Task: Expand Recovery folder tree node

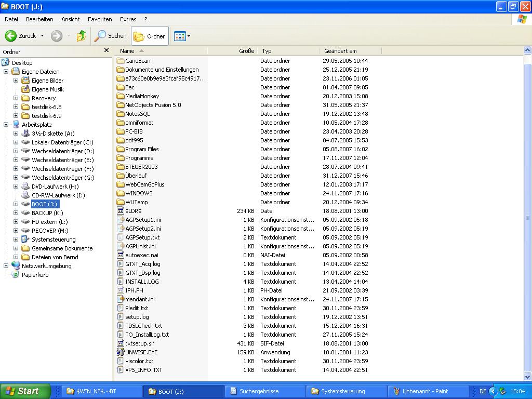Action: tap(16, 98)
